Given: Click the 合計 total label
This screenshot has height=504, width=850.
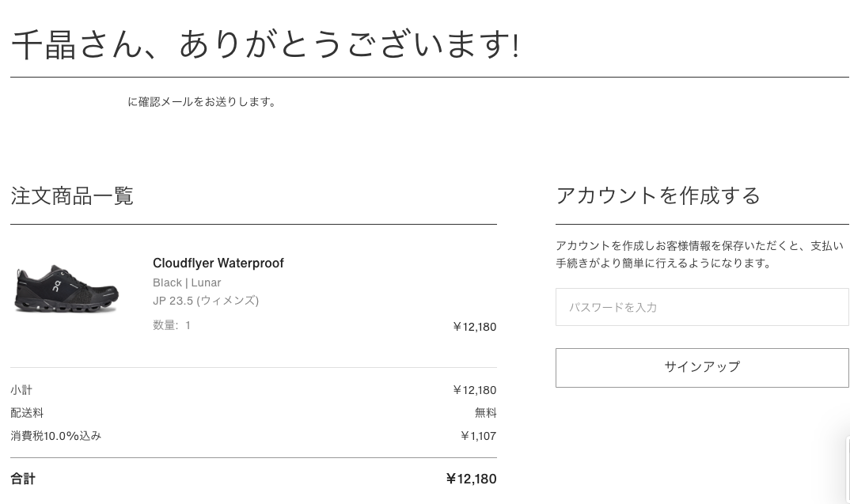Looking at the screenshot, I should click(x=23, y=479).
